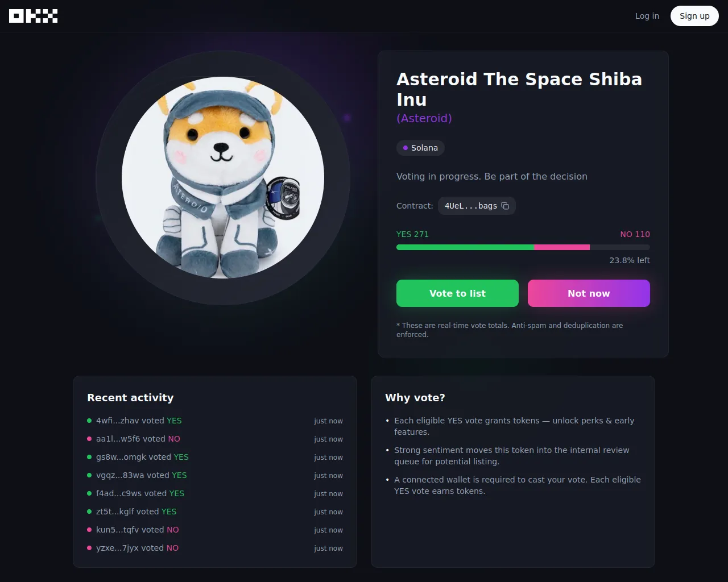Image resolution: width=728 pixels, height=582 pixels.
Task: Click the green dot beside gs8w...omgk vote
Action: (89, 457)
